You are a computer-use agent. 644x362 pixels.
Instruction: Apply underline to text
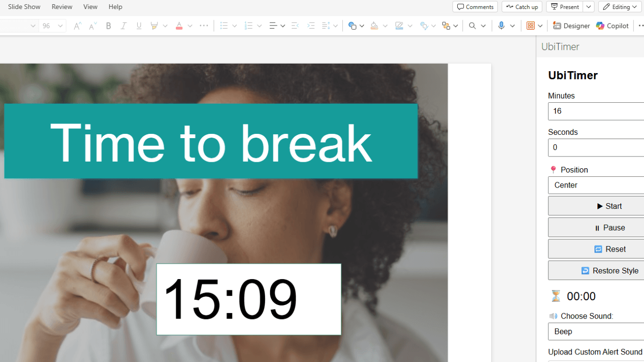(x=139, y=25)
